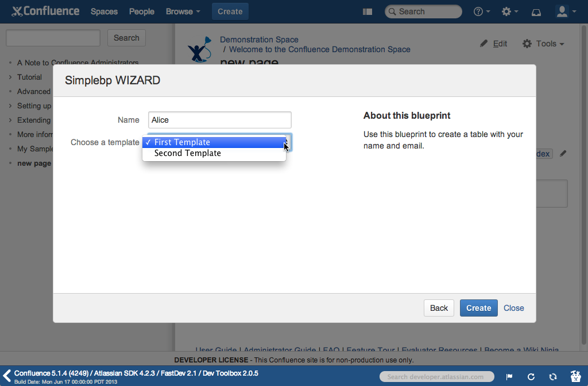The width and height of the screenshot is (588, 386).
Task: Expand the Setting up page tree node
Action: pos(10,106)
